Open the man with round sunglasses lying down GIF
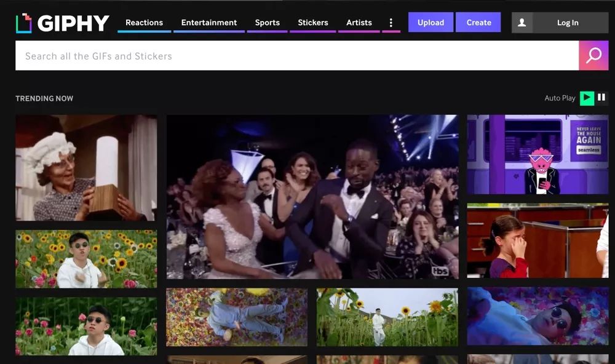 [x=538, y=316]
